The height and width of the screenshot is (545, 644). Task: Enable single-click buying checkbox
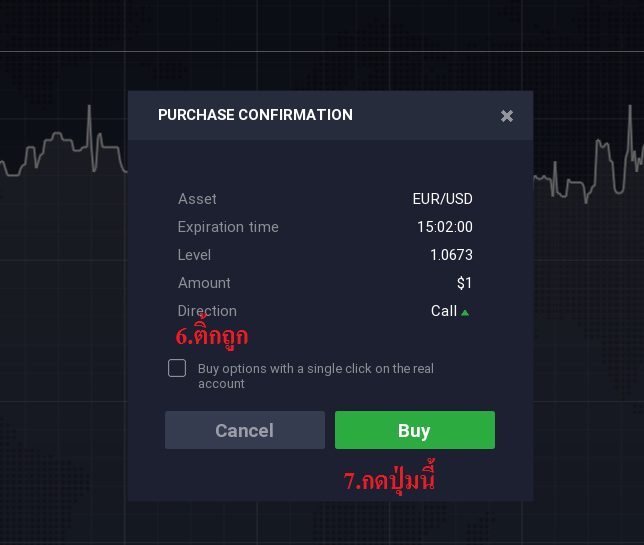pyautogui.click(x=177, y=368)
